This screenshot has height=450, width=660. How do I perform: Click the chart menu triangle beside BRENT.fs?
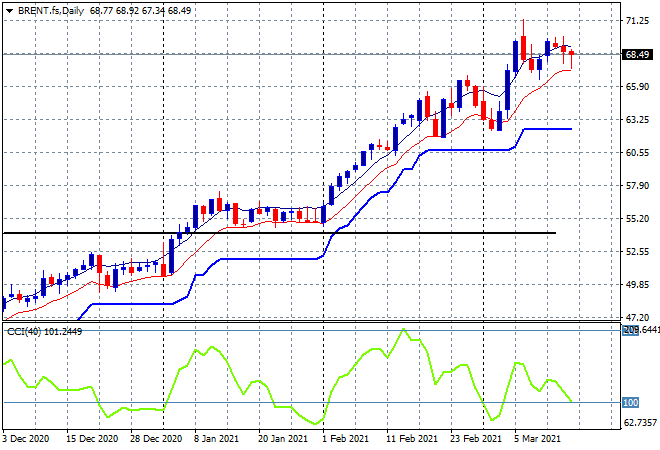[9, 11]
